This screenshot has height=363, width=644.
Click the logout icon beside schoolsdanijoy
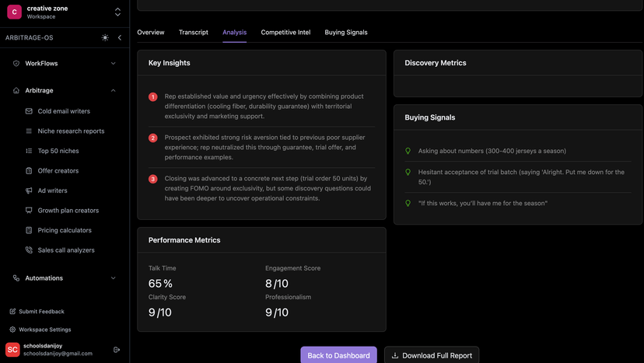117,350
